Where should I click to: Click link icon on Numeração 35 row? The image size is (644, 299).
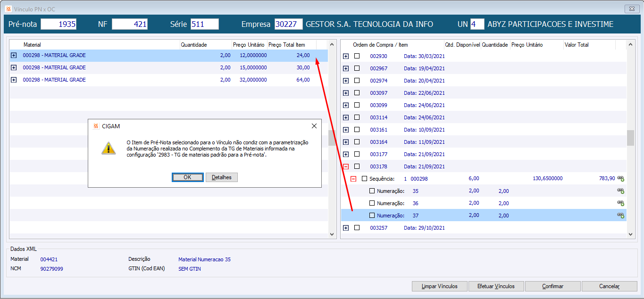point(621,191)
